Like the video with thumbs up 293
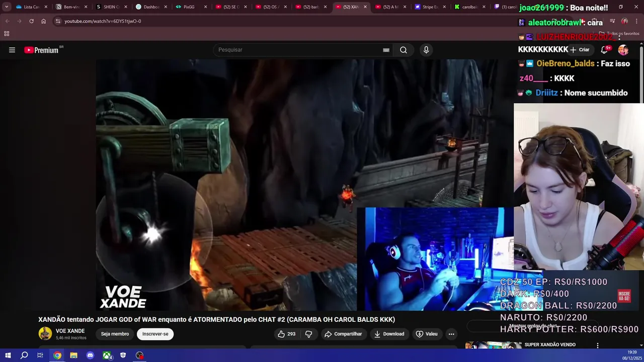The image size is (644, 362). (287, 334)
